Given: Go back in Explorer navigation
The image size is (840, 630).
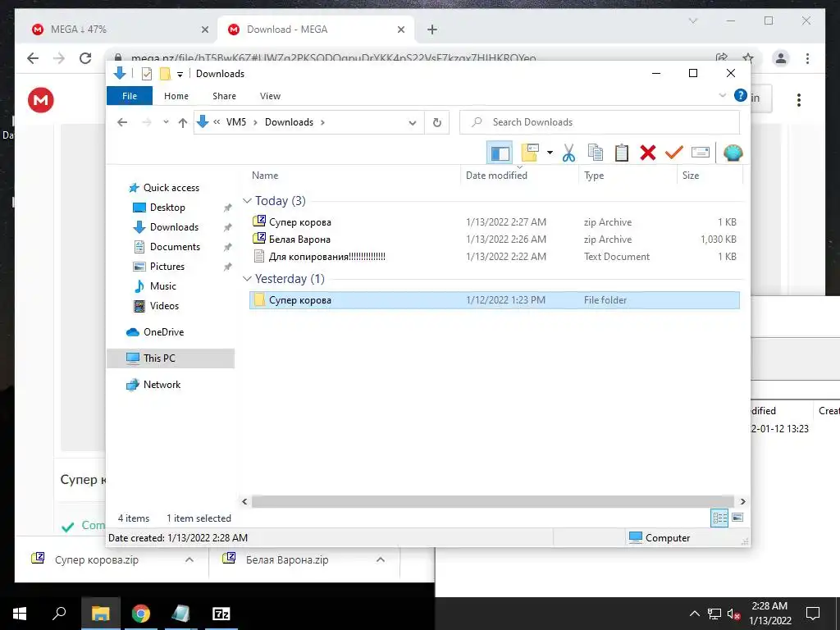Looking at the screenshot, I should pyautogui.click(x=122, y=123).
